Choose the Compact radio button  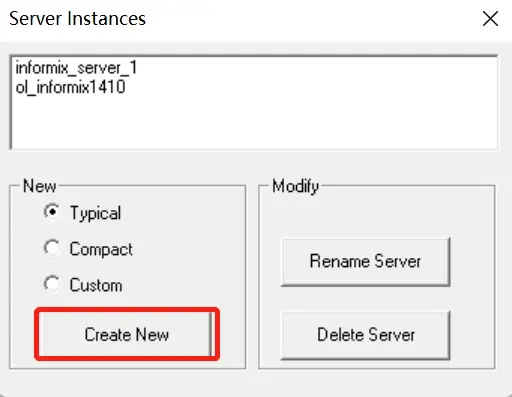(52, 248)
